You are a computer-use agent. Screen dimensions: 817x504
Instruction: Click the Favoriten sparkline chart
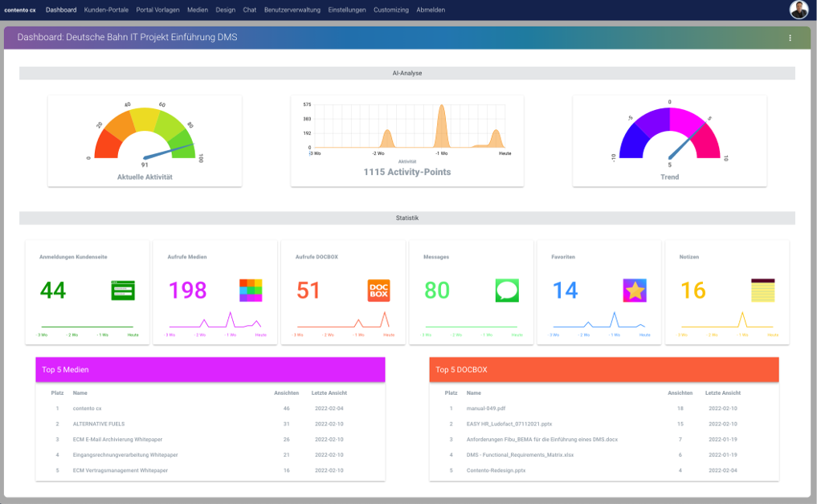599,323
